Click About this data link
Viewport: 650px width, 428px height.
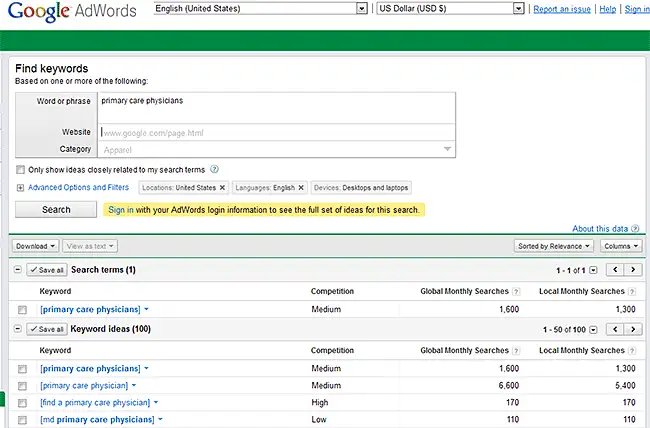(600, 229)
